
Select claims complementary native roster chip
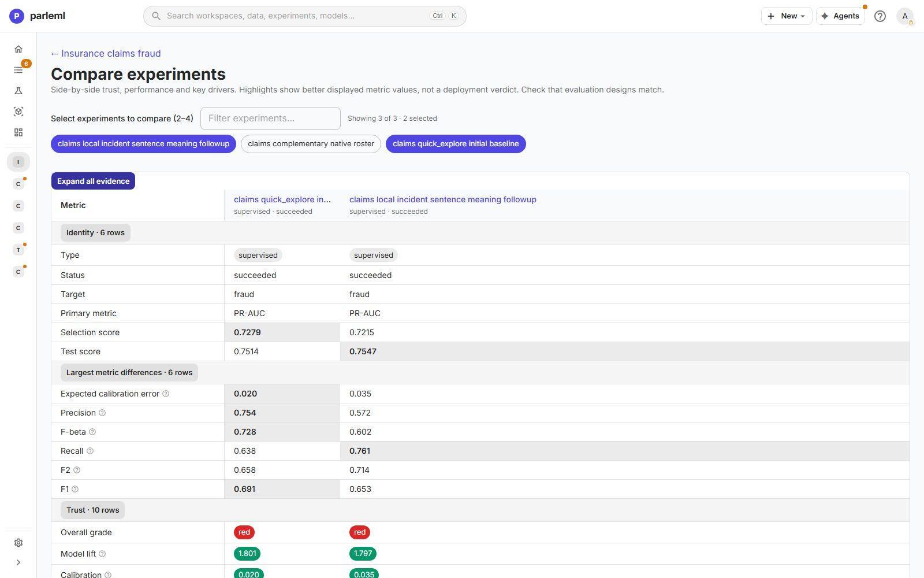tap(311, 144)
